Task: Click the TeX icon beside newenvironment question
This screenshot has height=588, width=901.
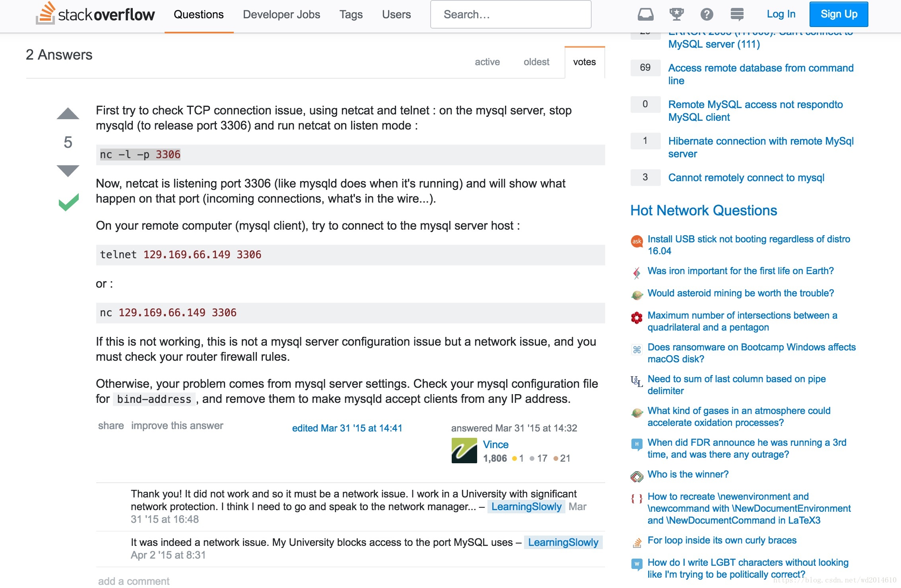Action: [637, 499]
